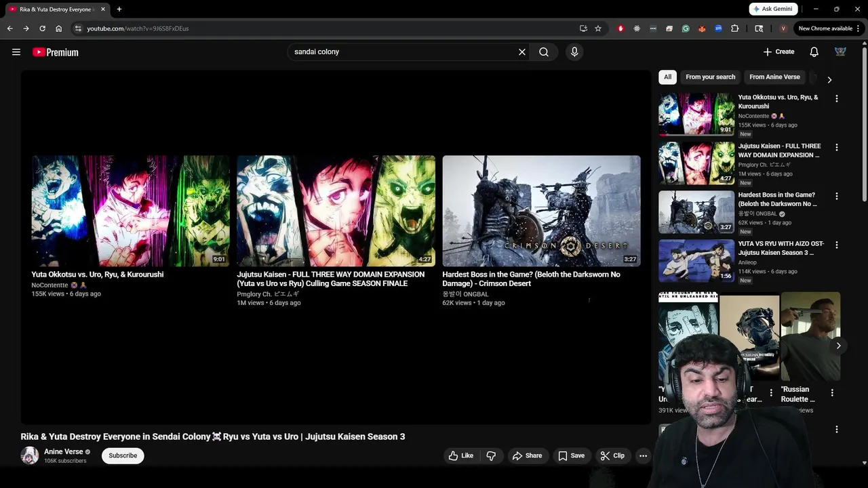Open the 'Russian Roulette' short thumbnail
The width and height of the screenshot is (868, 488).
click(810, 337)
